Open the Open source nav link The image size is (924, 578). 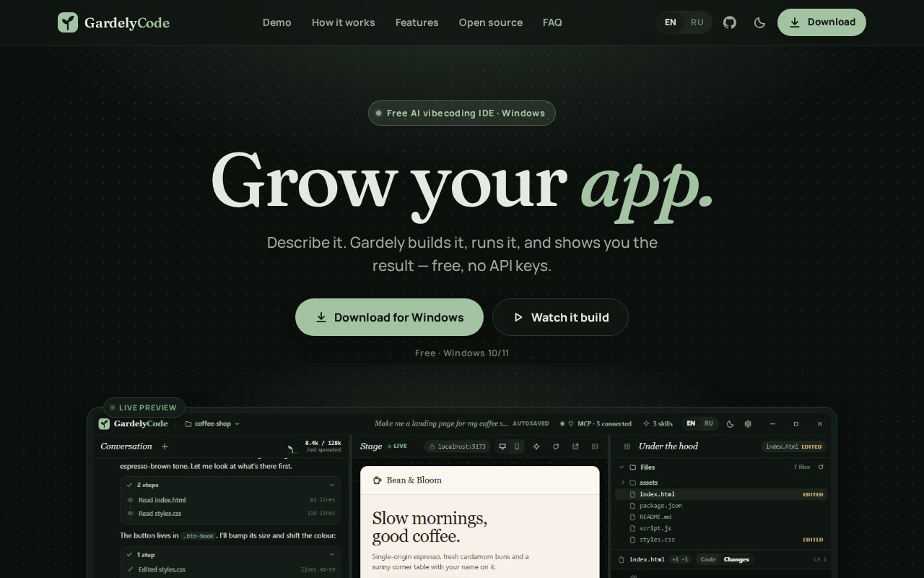tap(491, 22)
